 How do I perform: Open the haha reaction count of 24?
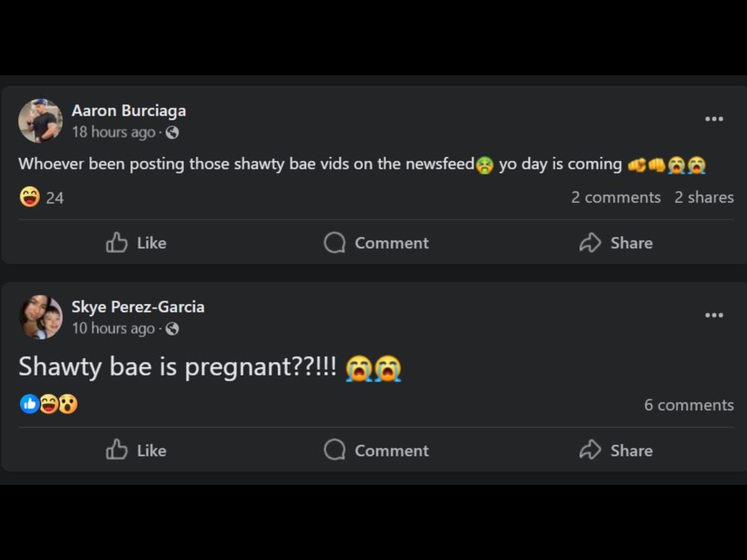click(42, 198)
